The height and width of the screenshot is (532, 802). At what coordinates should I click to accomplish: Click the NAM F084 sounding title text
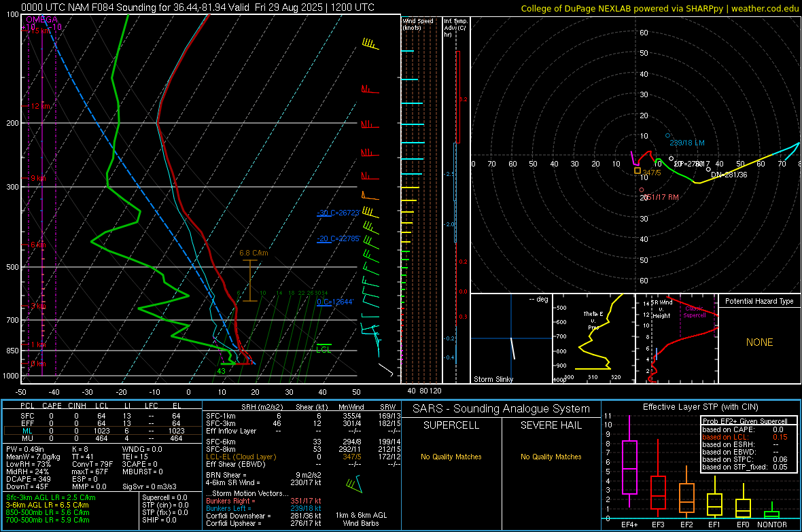(198, 7)
